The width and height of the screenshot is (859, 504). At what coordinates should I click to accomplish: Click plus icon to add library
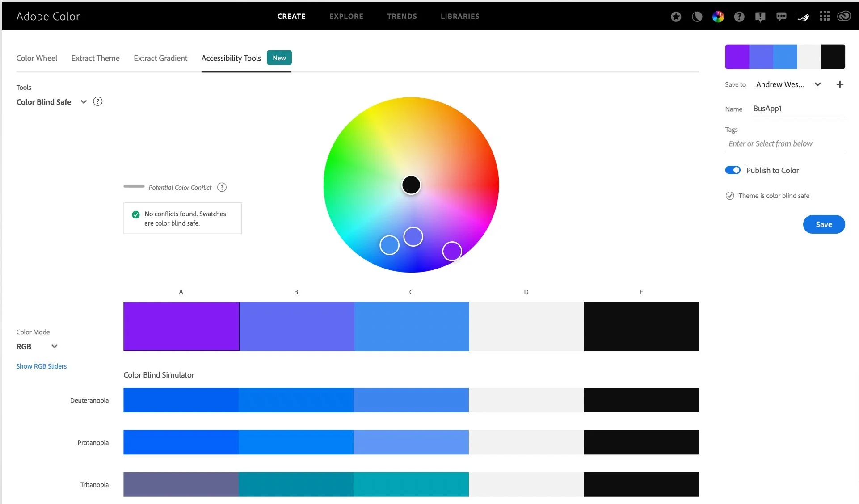(840, 84)
